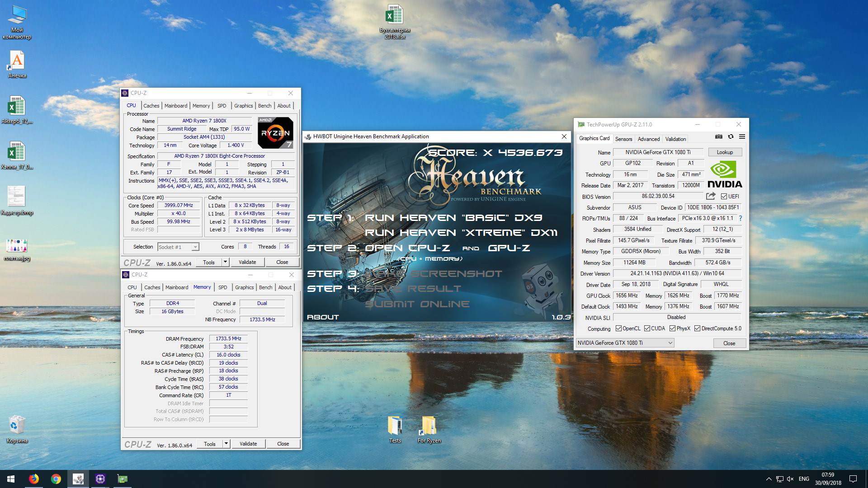Click GPU-Z taskbar icon
Screen dimensions: 868x488
(123, 479)
